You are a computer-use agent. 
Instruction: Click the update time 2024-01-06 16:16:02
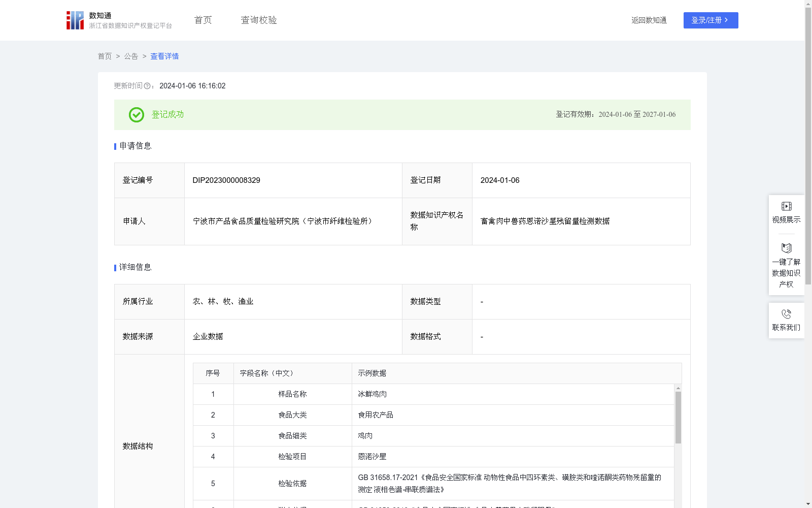tap(192, 86)
